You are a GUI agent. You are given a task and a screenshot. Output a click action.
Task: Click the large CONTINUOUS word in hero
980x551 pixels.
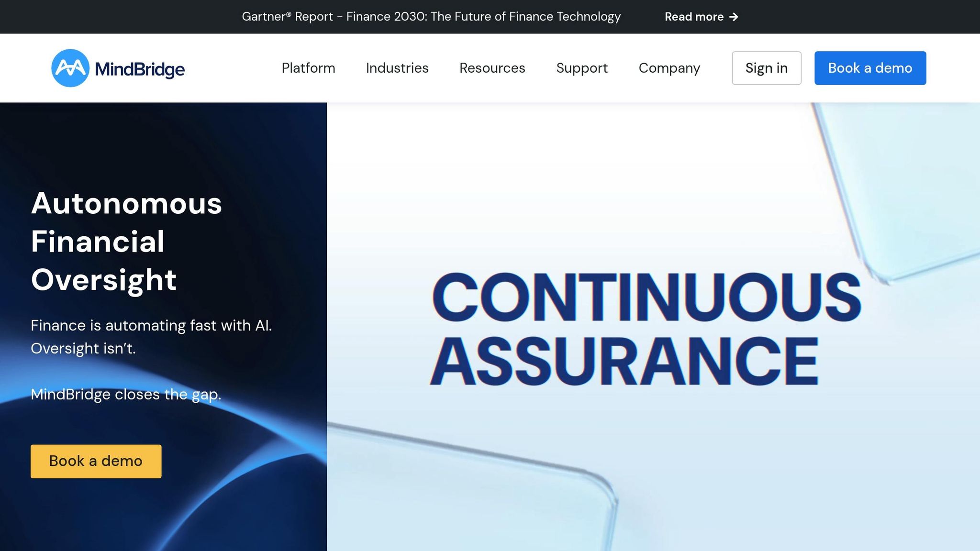coord(646,297)
